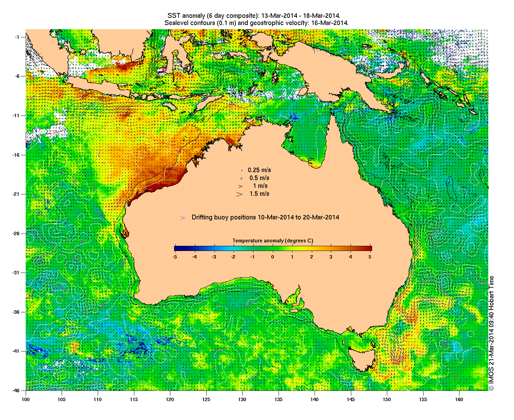The height and width of the screenshot is (420, 514).
Task: Click the colorbar tick label '0'
Action: pyautogui.click(x=273, y=256)
